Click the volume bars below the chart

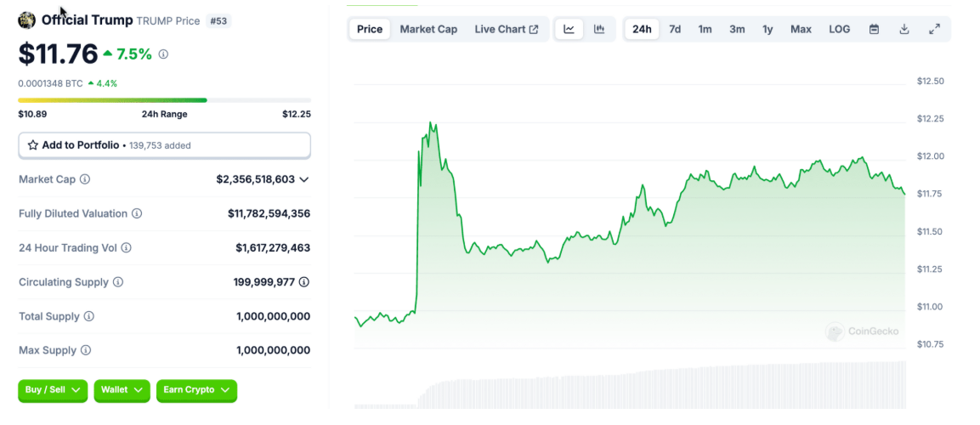coord(629,385)
